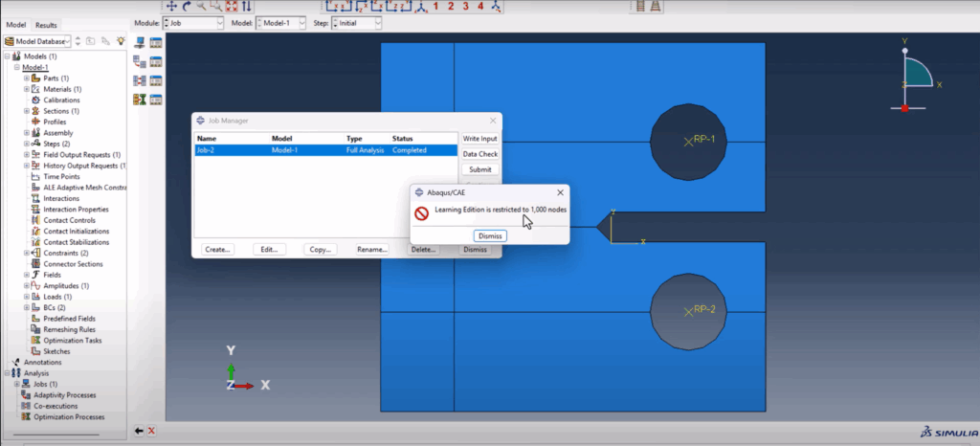Viewport: 980px width, 446px height.
Task: Open Job Manager icon beside Create Job
Action: [156, 42]
